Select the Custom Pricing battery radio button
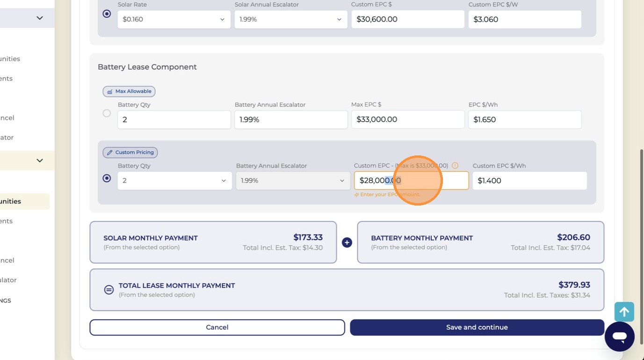The image size is (644, 360). click(107, 178)
